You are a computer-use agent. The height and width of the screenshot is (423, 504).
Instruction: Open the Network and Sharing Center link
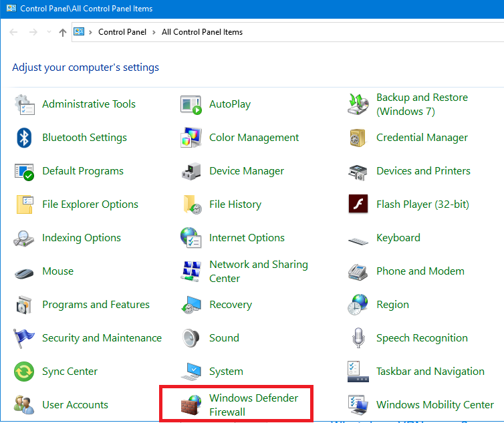(x=258, y=271)
